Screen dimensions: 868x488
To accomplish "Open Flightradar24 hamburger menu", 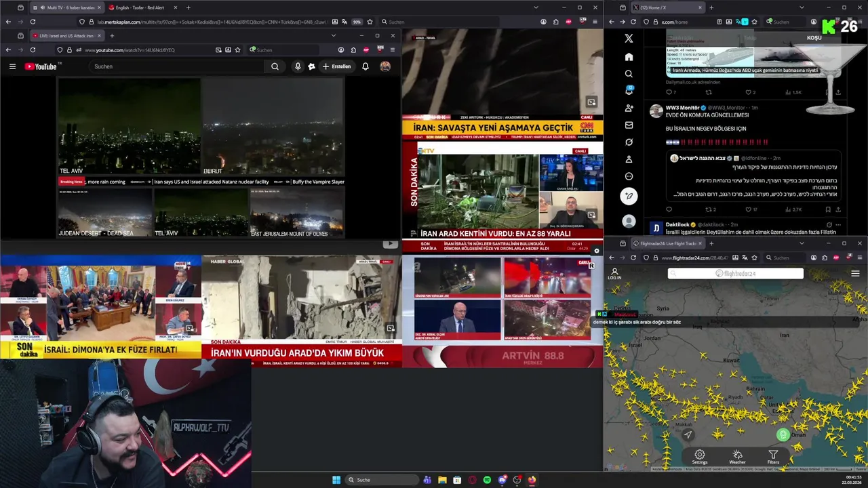I will [855, 274].
